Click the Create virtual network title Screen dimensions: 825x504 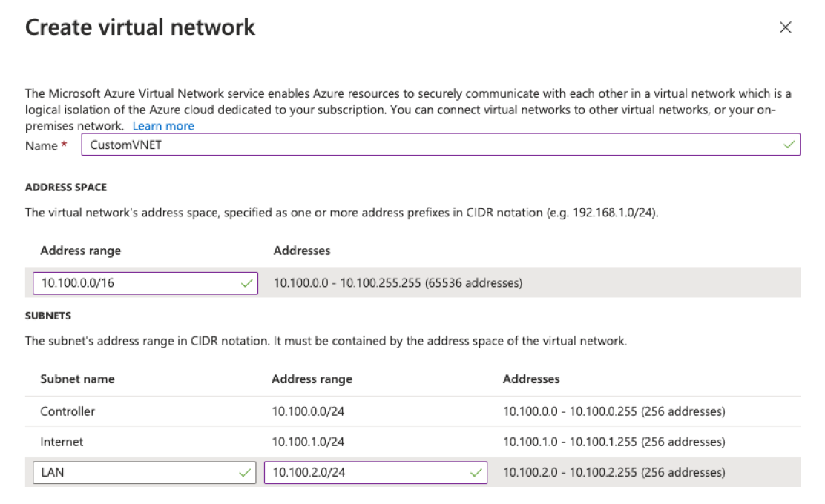140,27
